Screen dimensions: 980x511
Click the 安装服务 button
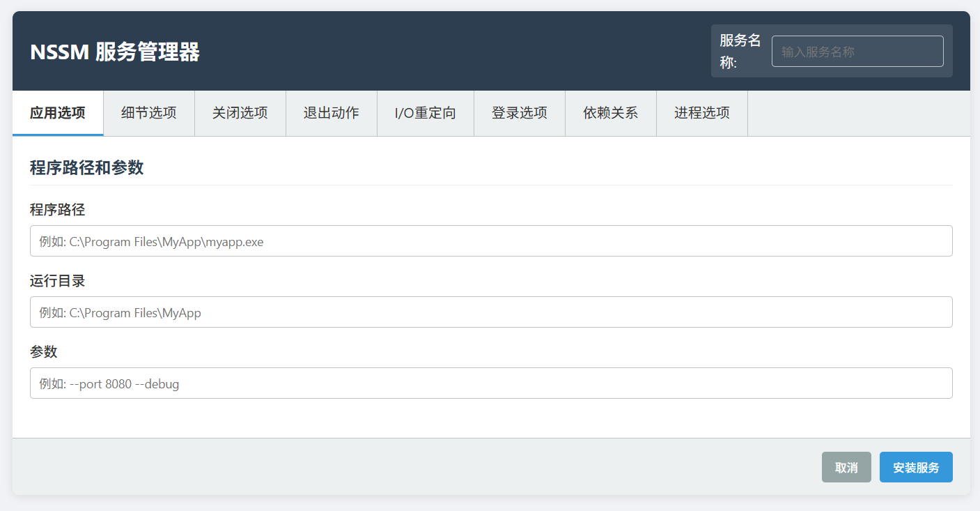(x=916, y=467)
